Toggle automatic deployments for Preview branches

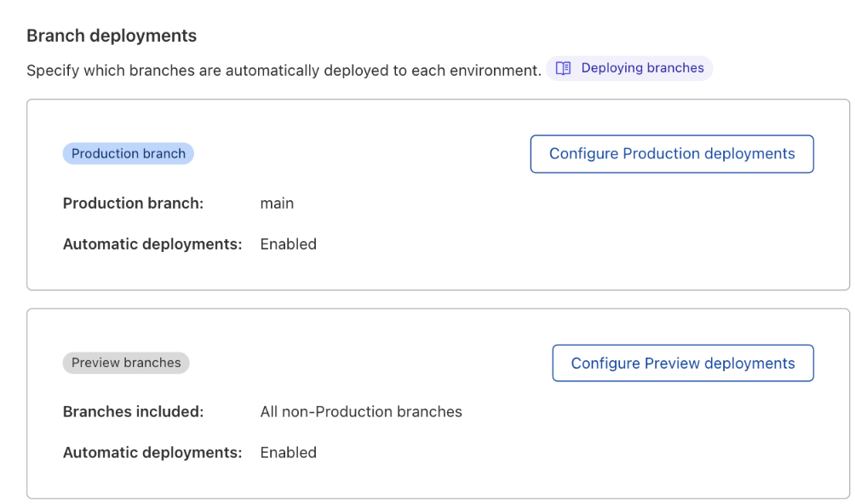(x=288, y=452)
